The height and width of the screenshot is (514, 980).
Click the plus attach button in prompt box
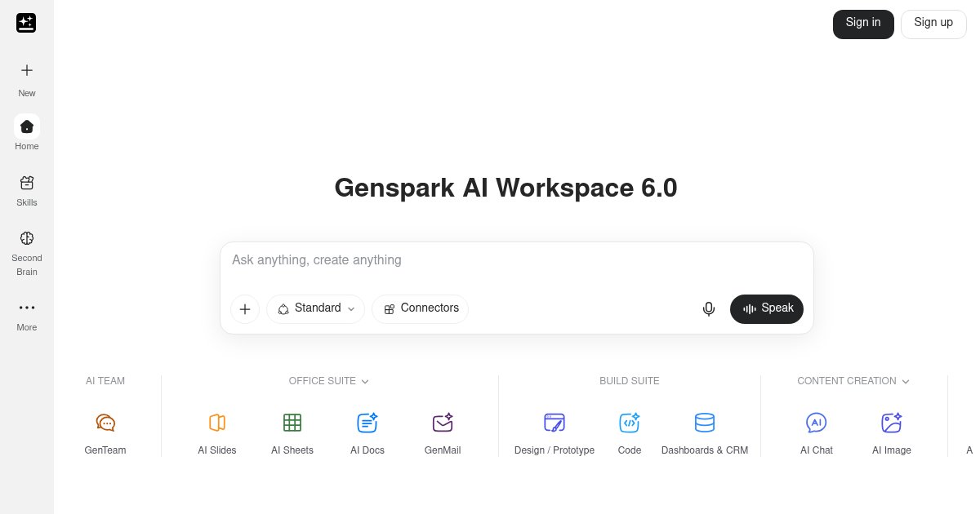pyautogui.click(x=245, y=309)
